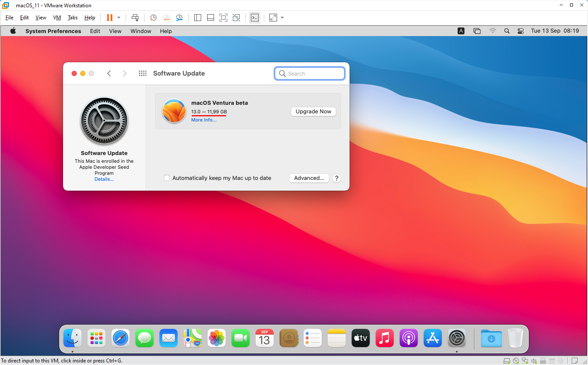The width and height of the screenshot is (588, 365).
Task: Click the Software Update gear image
Action: tap(104, 121)
